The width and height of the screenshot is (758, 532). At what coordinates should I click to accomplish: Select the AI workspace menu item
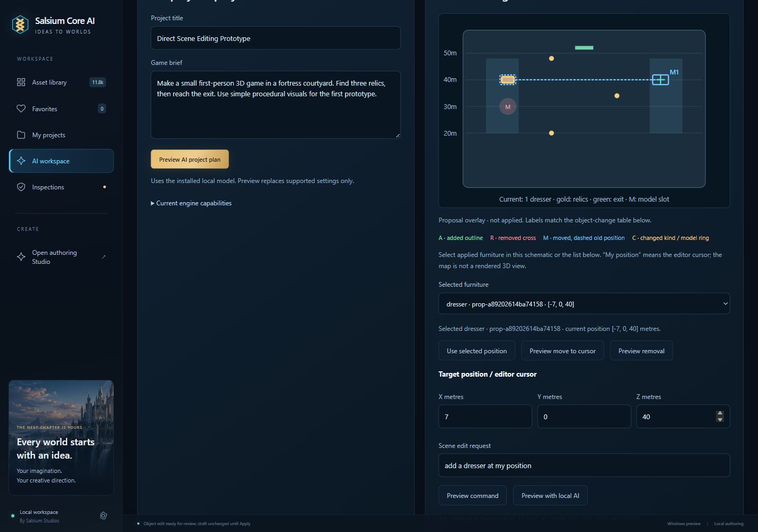tap(61, 161)
